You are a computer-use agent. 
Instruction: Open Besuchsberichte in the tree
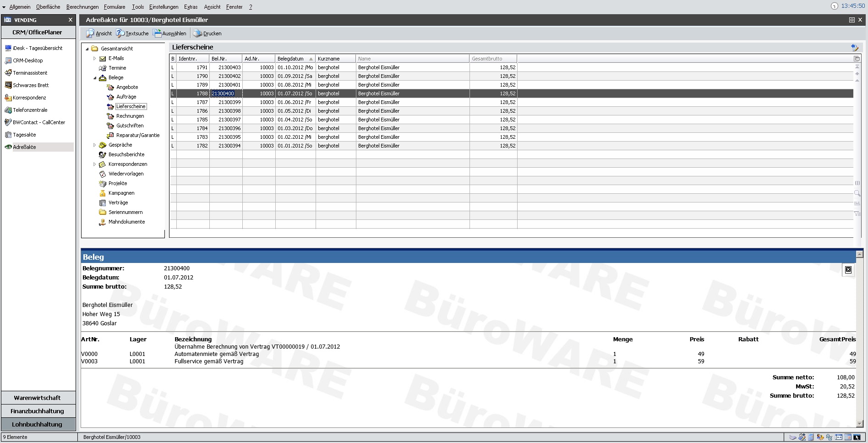pos(126,154)
